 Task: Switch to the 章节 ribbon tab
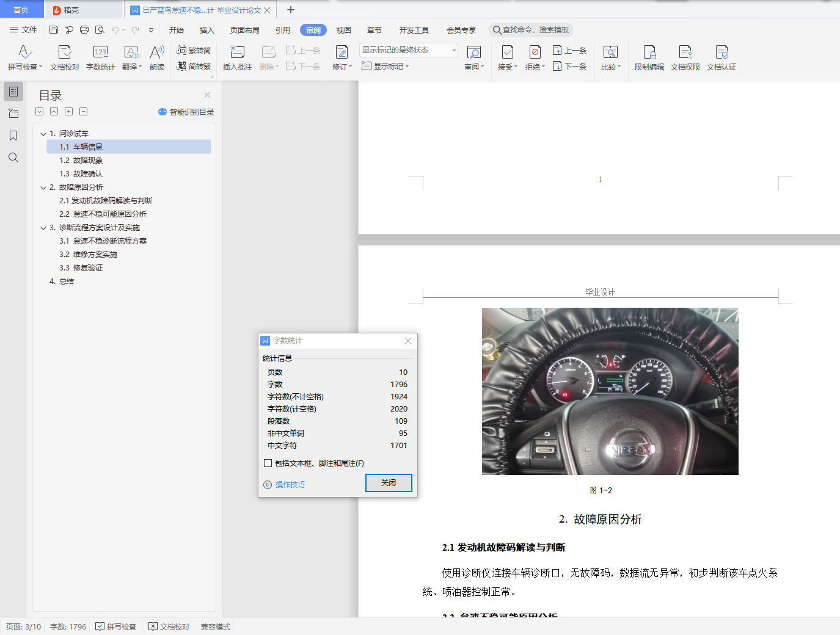tap(374, 30)
